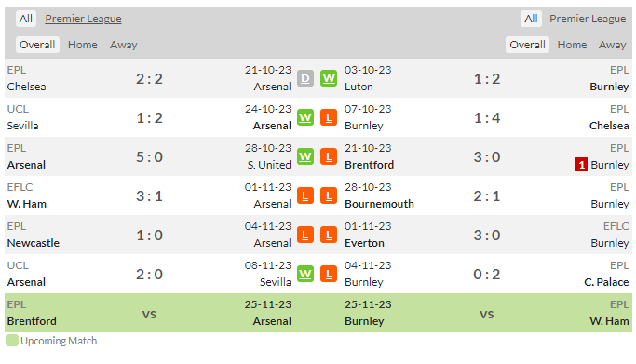The image size is (636, 364).
Task: Click the green W badge for Sevilla 1:2 Arsenal
Action: 305,117
